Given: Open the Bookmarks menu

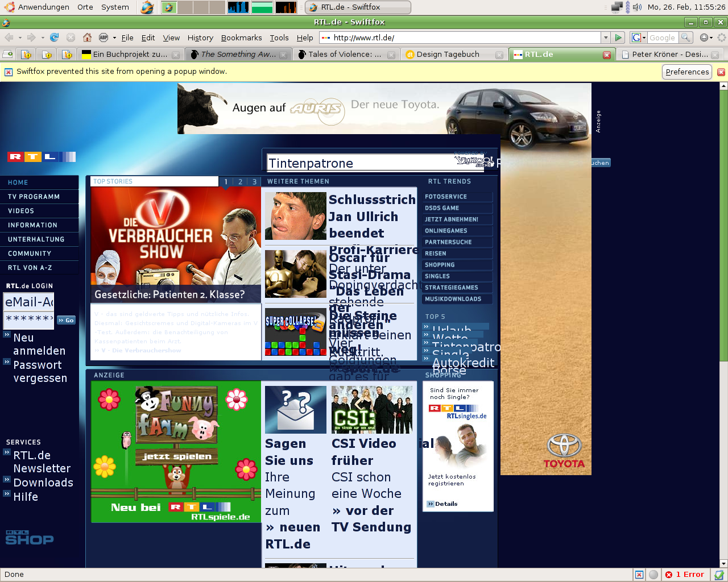Looking at the screenshot, I should coord(241,38).
